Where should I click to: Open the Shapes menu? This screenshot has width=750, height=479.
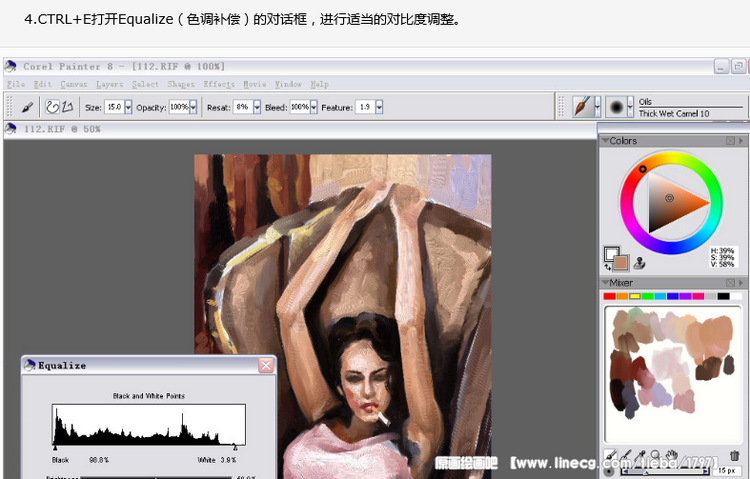tap(181, 84)
